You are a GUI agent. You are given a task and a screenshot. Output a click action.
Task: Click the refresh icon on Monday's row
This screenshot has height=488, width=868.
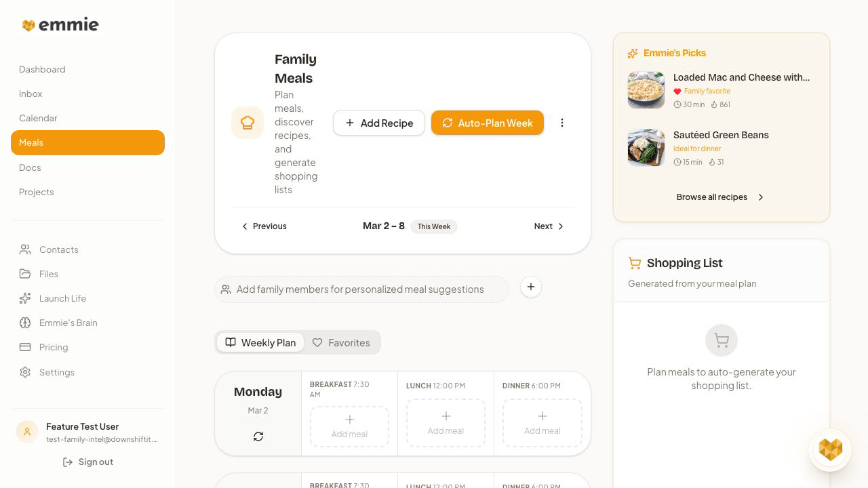coord(258,436)
